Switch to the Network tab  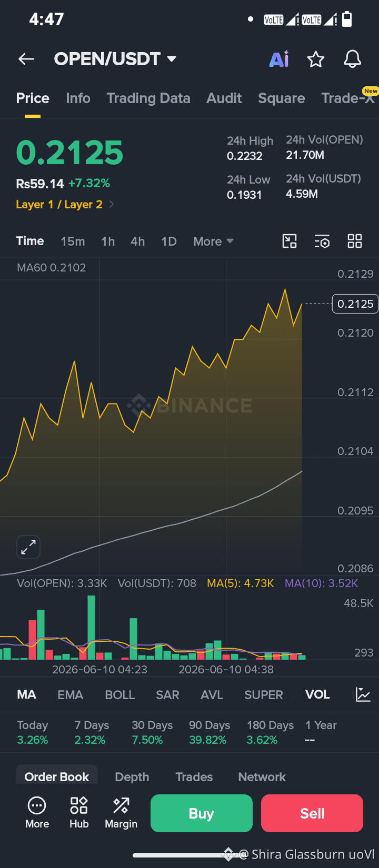(262, 777)
